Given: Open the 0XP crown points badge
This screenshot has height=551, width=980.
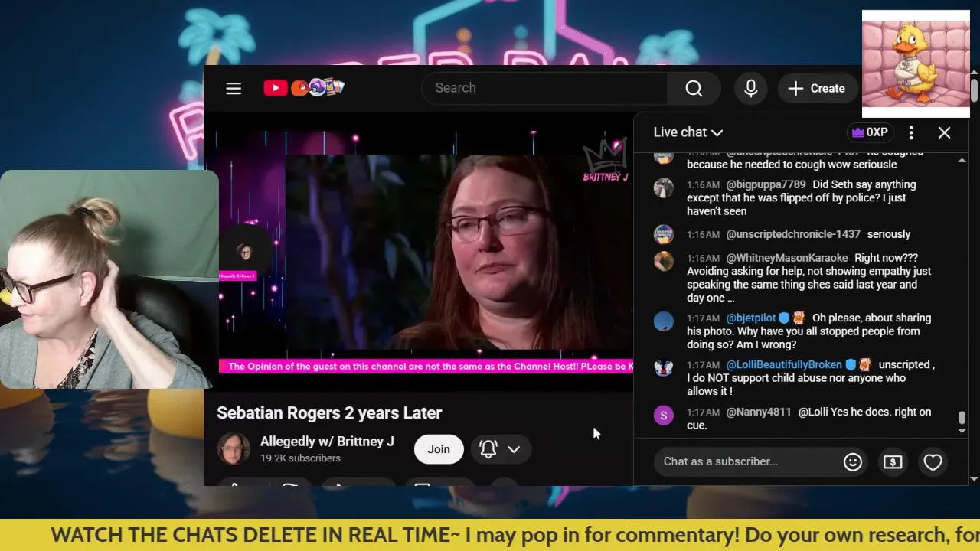Looking at the screenshot, I should pos(870,132).
